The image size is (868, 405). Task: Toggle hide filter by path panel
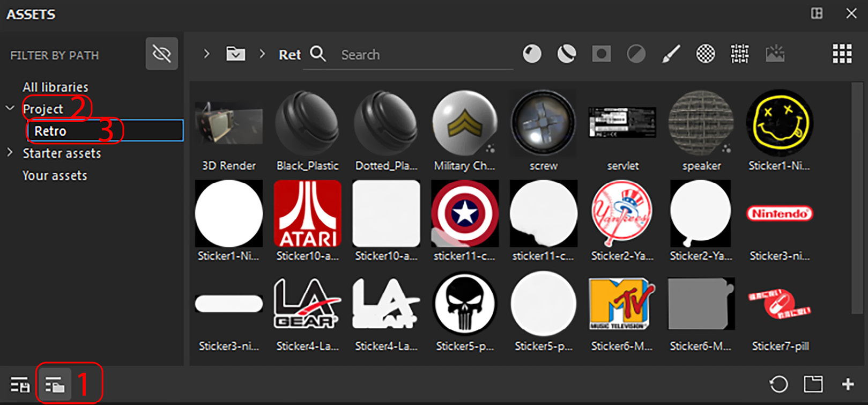coord(161,54)
